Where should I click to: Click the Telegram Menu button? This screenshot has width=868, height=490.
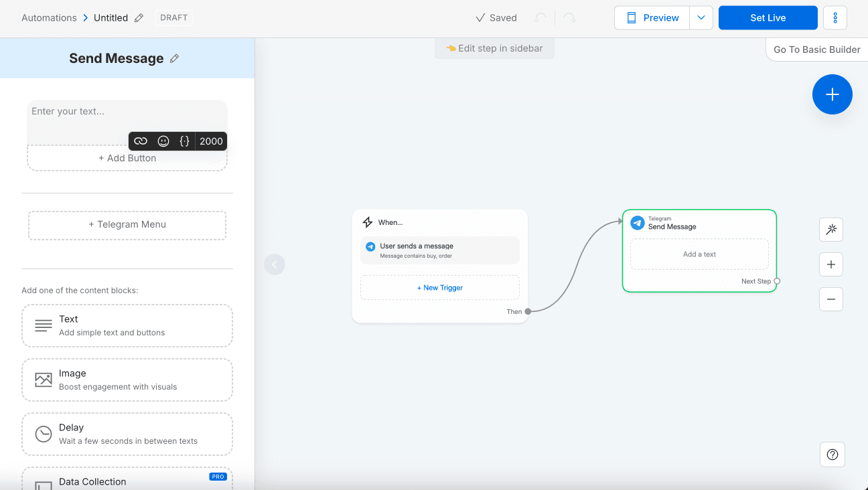point(127,225)
